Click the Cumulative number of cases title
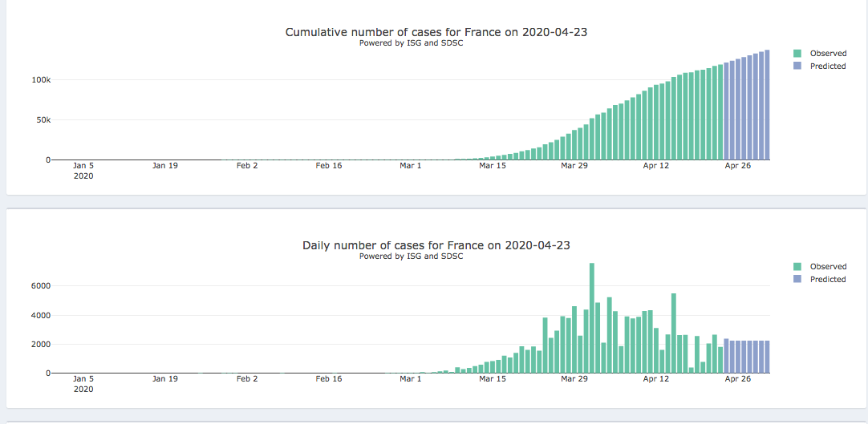Image resolution: width=868 pixels, height=424 pixels. tap(443, 32)
